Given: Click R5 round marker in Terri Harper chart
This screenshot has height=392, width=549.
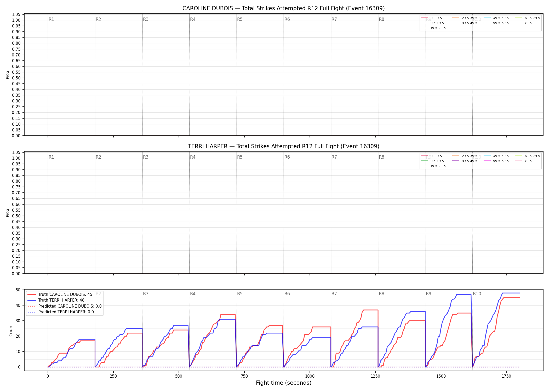Looking at the screenshot, I should click(240, 157).
